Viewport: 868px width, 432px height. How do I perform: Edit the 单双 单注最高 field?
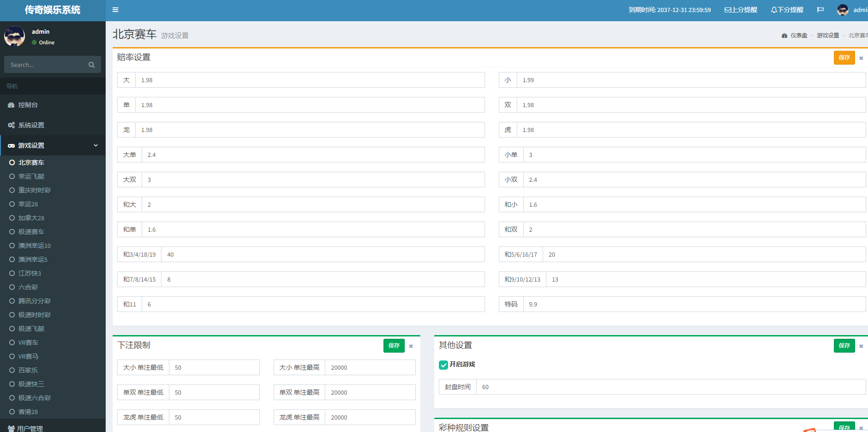pyautogui.click(x=370, y=392)
